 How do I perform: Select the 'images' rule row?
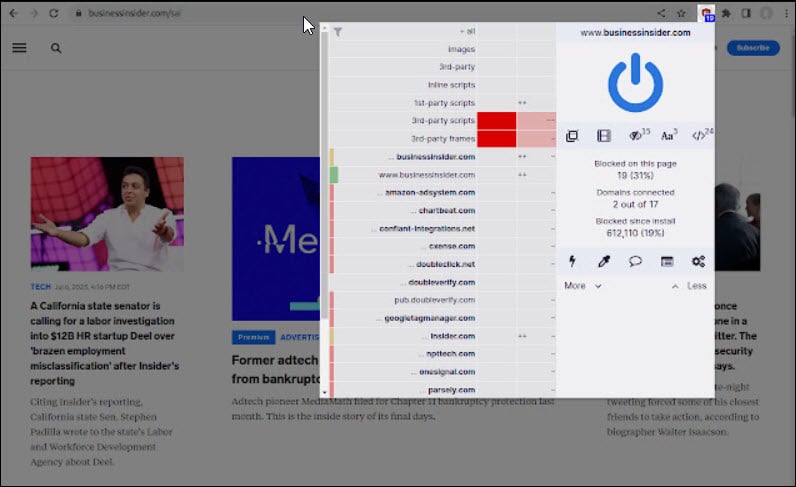point(442,49)
